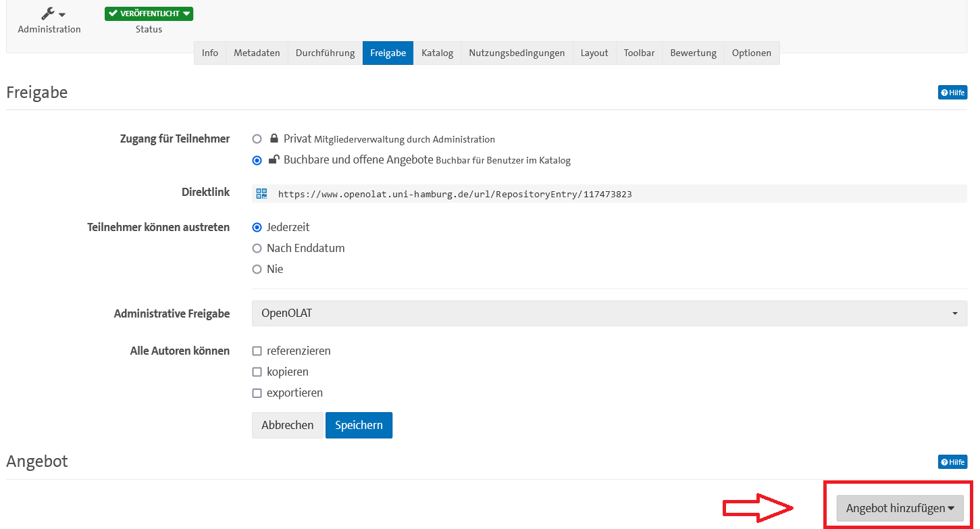Click the QR code icon beside Direktlink
The height and width of the screenshot is (529, 980).
tap(261, 194)
